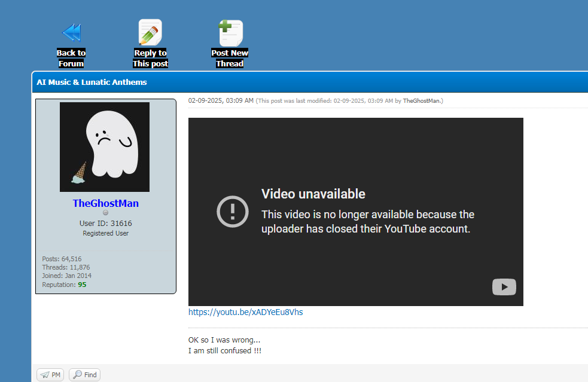Open the sad ghost avatar image
Image resolution: width=588 pixels, height=382 pixels.
[x=105, y=147]
